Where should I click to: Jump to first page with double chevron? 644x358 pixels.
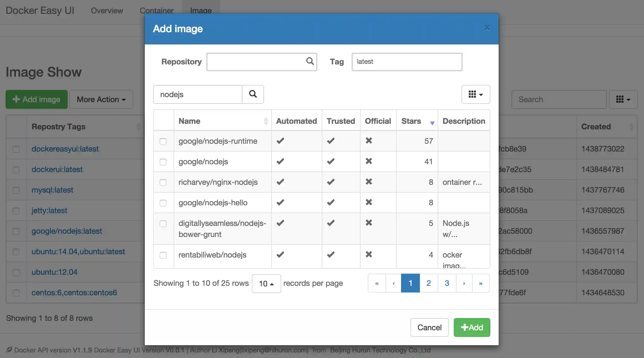click(377, 283)
